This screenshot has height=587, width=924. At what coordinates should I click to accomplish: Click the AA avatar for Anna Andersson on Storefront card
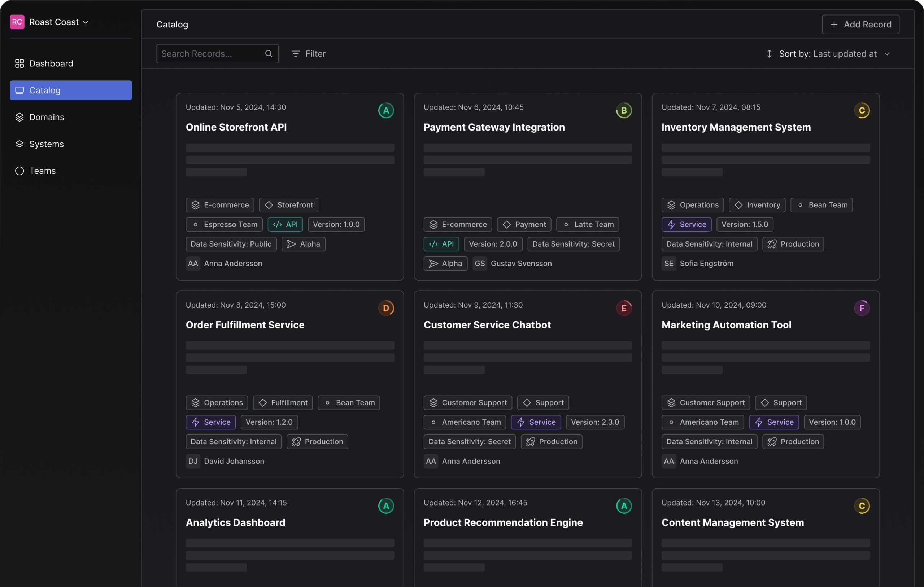pyautogui.click(x=193, y=264)
